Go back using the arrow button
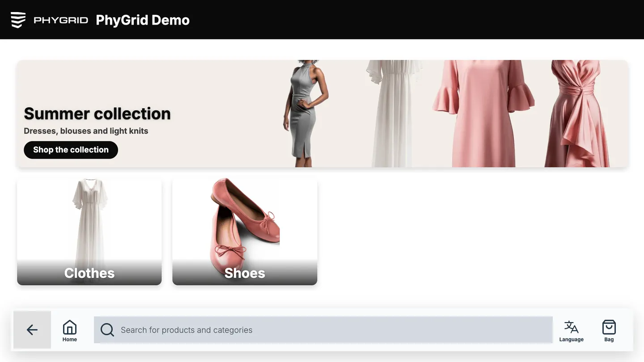 32,330
